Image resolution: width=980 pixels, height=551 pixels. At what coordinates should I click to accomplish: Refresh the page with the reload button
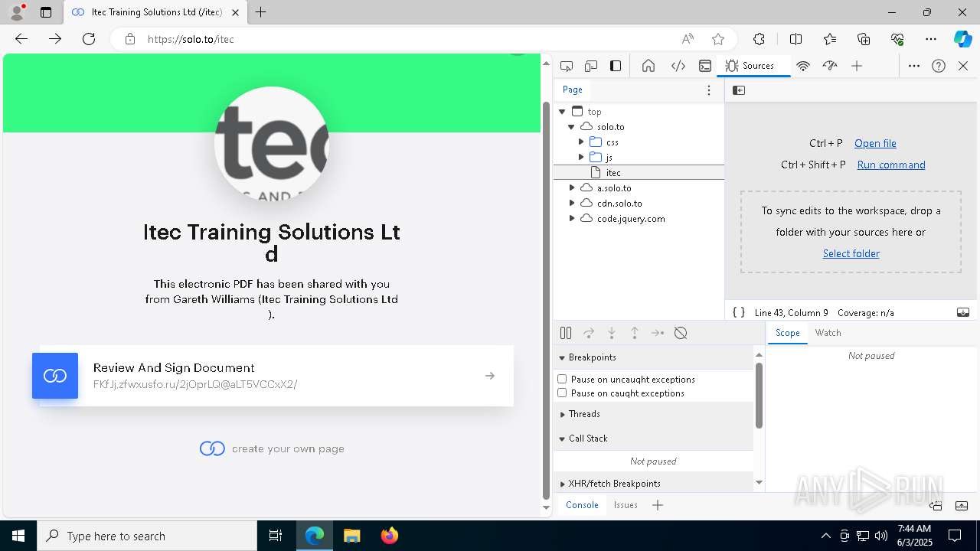point(89,39)
